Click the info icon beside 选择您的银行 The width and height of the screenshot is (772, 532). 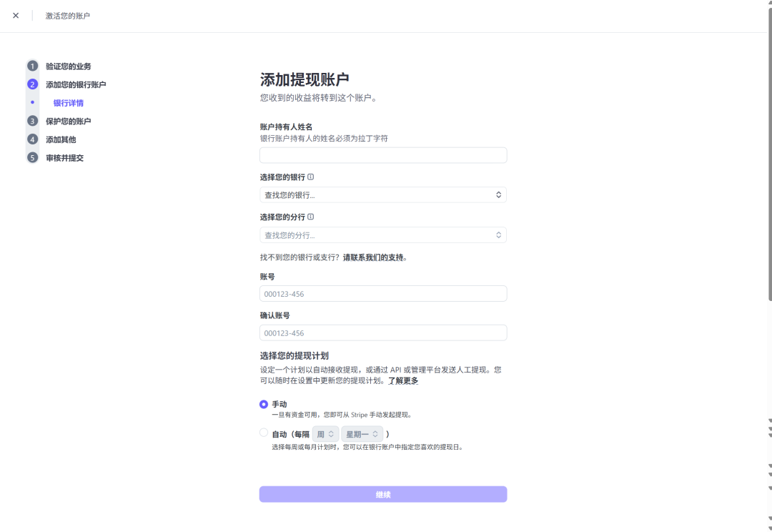click(x=309, y=177)
